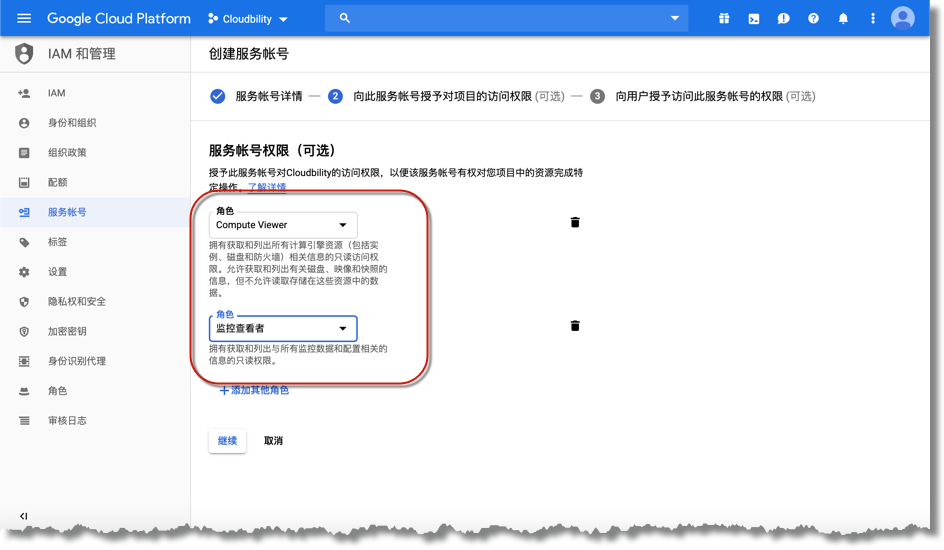Screen dimensions: 944x550
Task: Open 加密密钥 in the sidebar
Action: coord(95,331)
